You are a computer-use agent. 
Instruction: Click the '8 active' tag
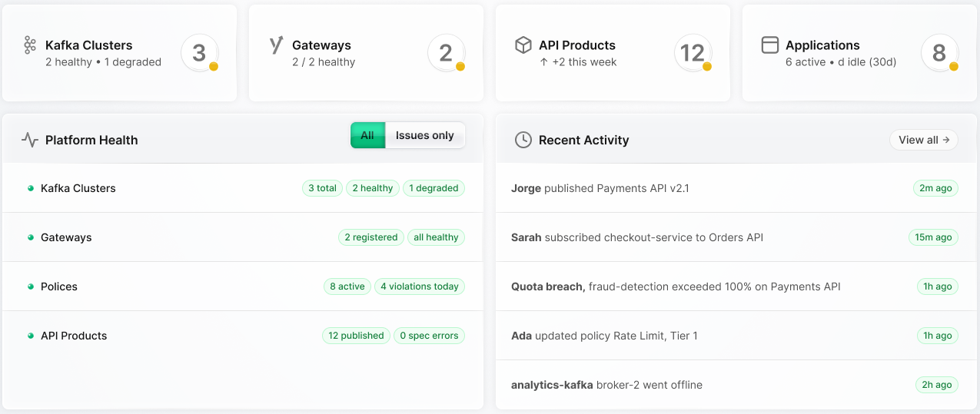pyautogui.click(x=347, y=286)
